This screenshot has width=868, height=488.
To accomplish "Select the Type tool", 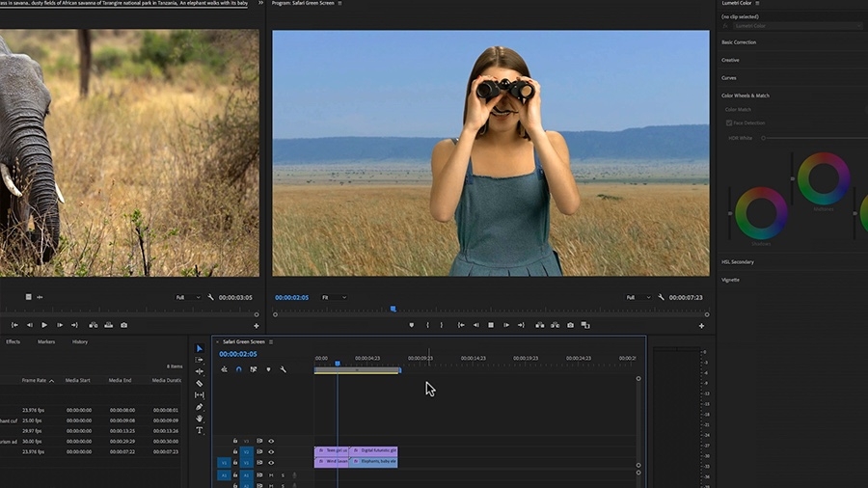I will click(x=200, y=430).
